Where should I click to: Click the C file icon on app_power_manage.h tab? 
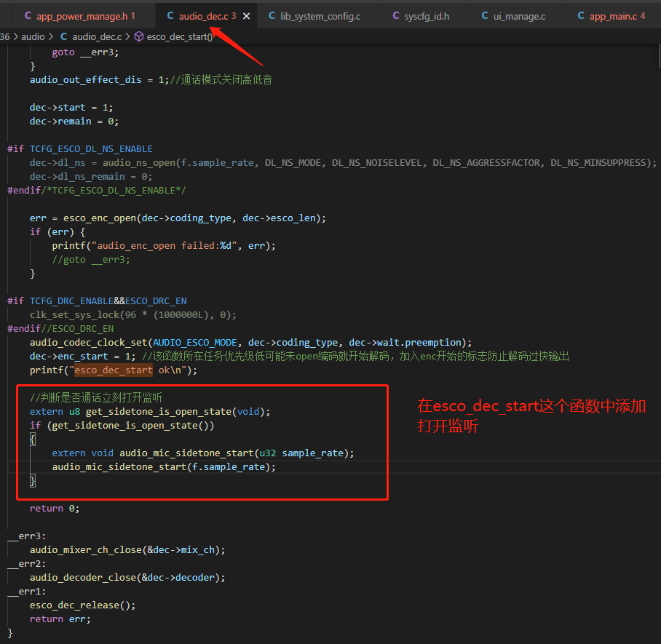[28, 15]
